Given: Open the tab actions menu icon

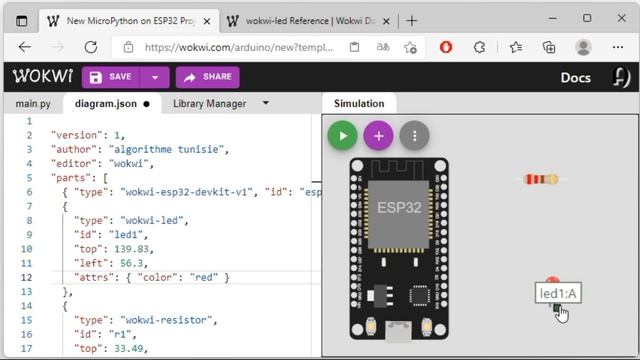Looking at the screenshot, I should 22,21.
